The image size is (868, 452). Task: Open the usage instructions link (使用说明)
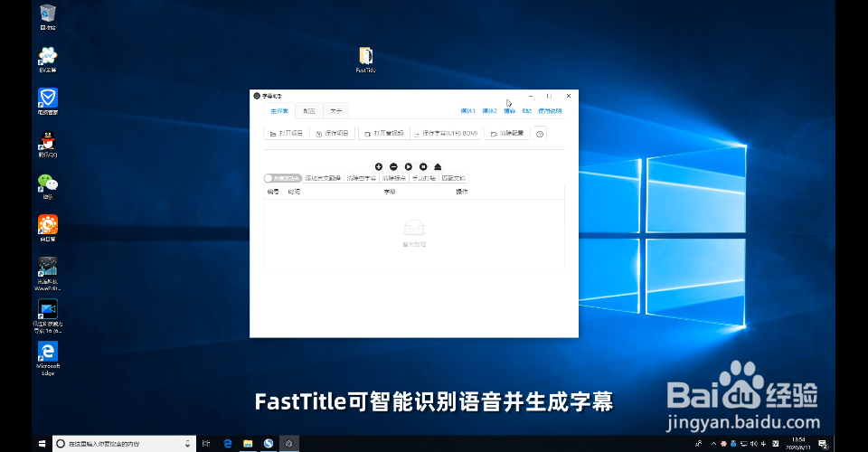coord(550,110)
